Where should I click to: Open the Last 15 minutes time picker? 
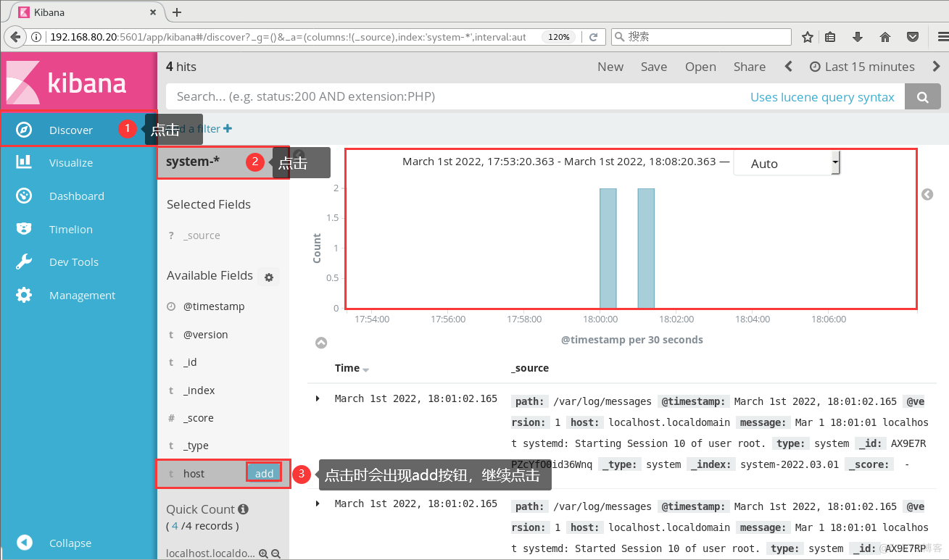862,67
